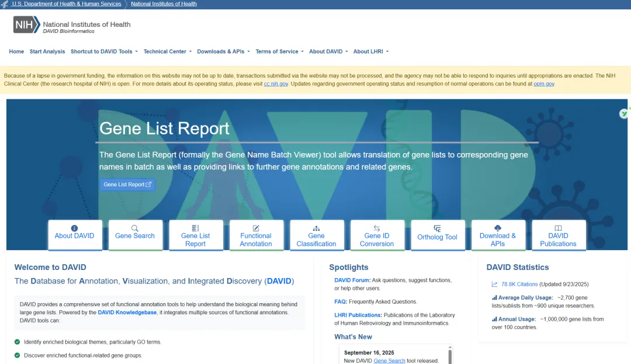Select the Download & APIs card tab

[x=498, y=235]
